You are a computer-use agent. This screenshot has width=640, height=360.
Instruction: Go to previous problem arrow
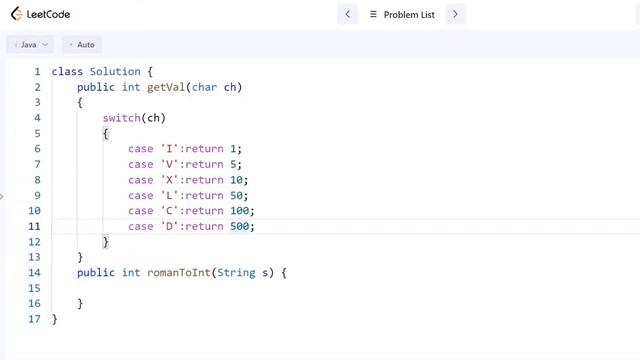tap(347, 14)
